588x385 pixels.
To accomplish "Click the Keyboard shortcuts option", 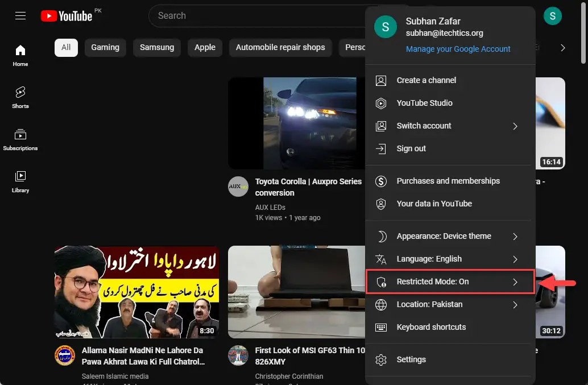I will click(x=431, y=327).
